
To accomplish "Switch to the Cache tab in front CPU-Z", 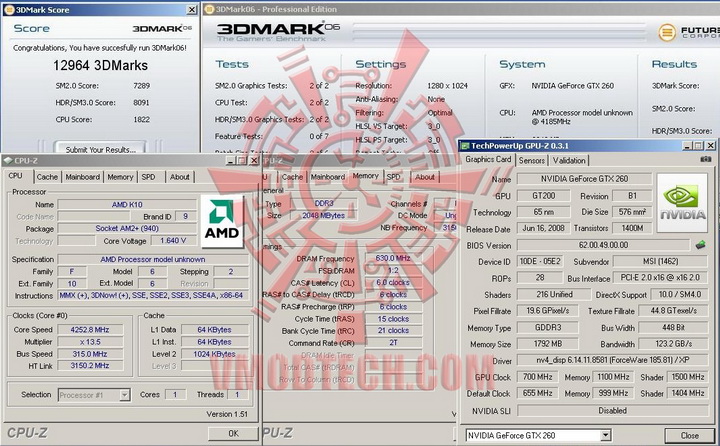I will (47, 177).
